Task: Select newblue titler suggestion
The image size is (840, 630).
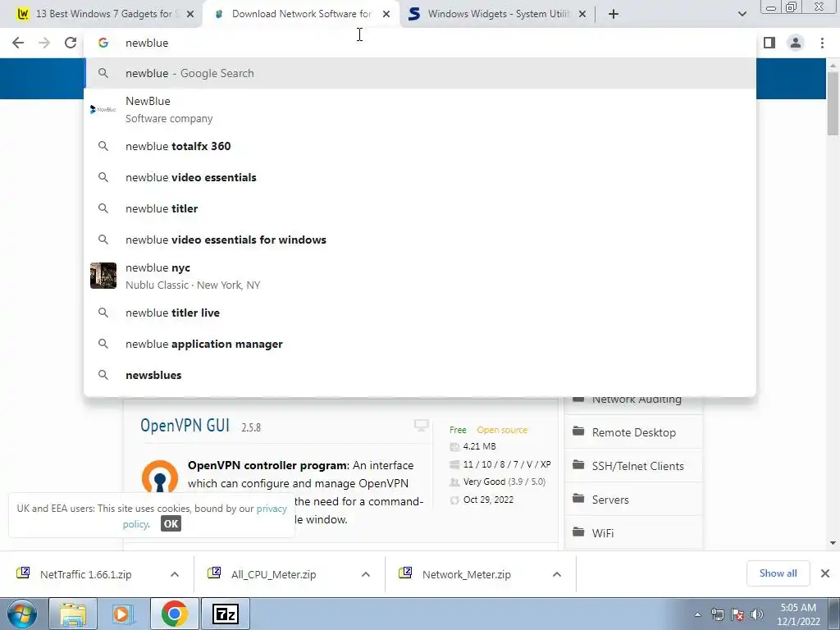Action: (420, 208)
